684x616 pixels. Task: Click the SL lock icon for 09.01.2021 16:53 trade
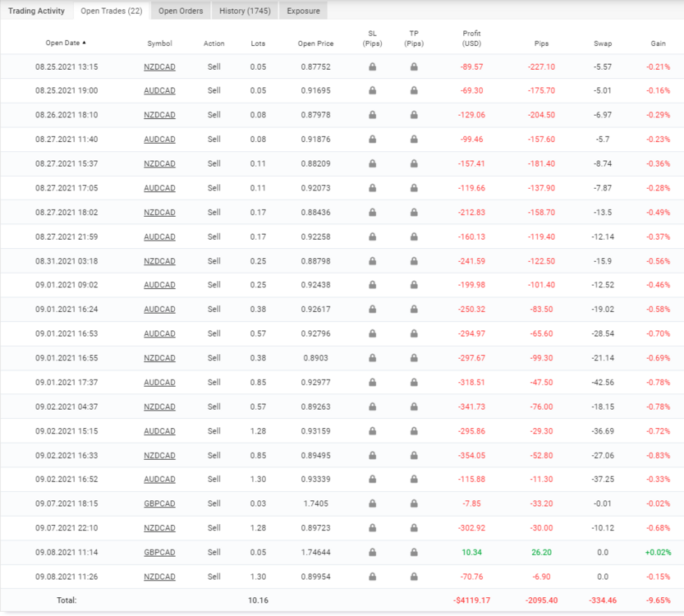372,333
